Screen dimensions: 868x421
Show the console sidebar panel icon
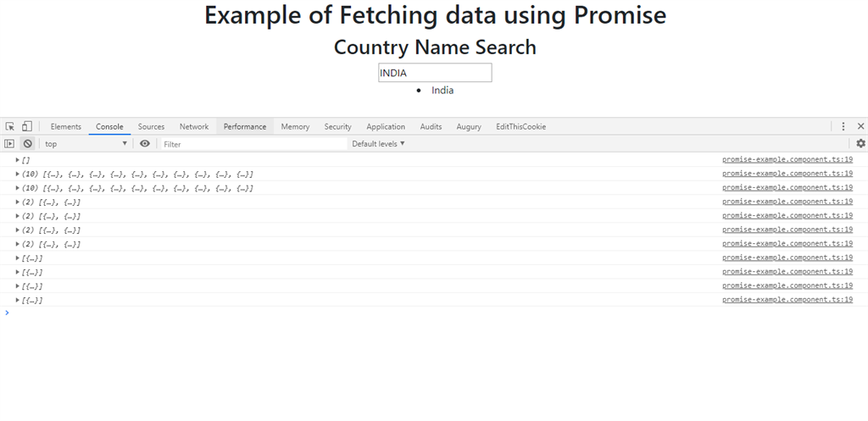point(8,144)
